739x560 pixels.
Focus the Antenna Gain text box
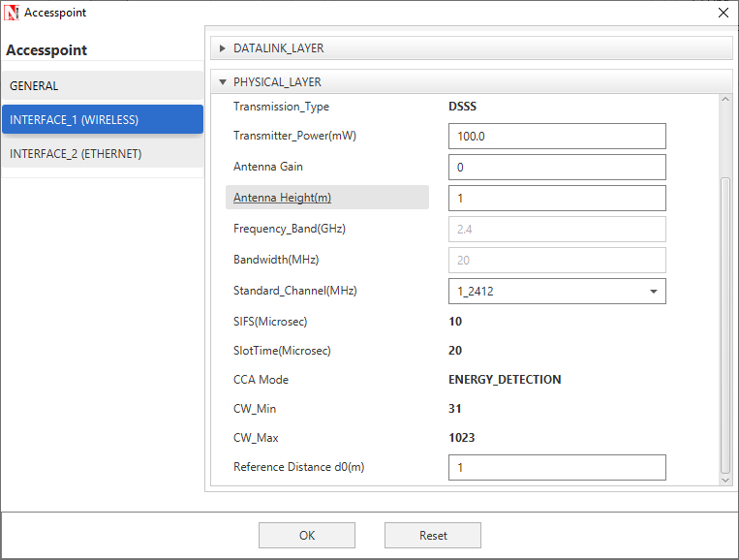[557, 167]
